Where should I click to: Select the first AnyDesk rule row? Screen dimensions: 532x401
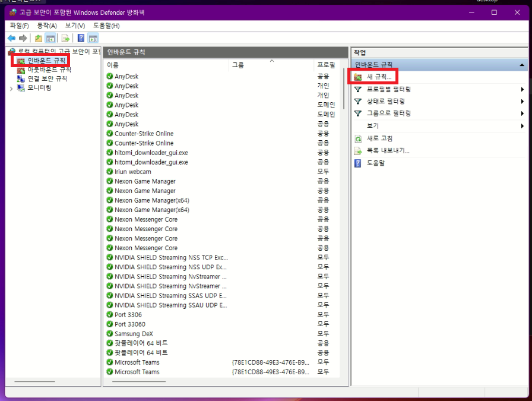pyautogui.click(x=223, y=77)
